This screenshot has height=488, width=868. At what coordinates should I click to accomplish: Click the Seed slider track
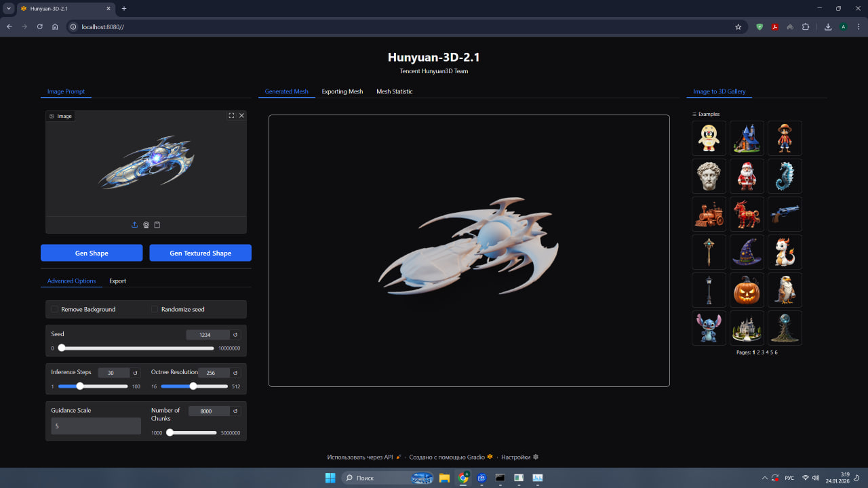pos(136,348)
